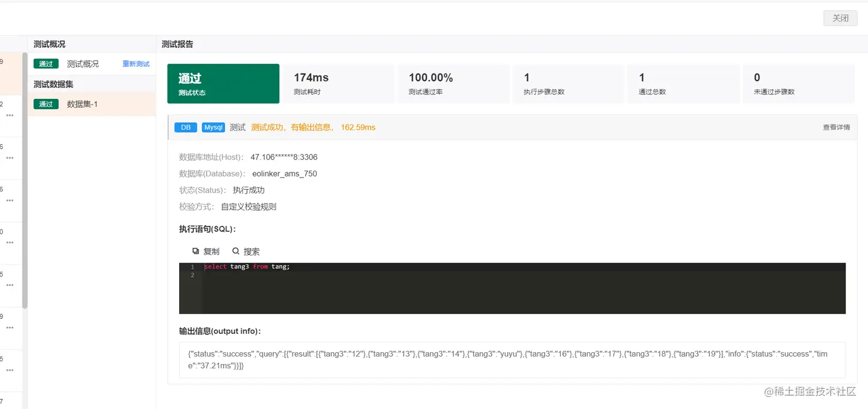Image resolution: width=868 pixels, height=409 pixels.
Task: Click the 100.00% 测试通过率 card
Action: 454,83
